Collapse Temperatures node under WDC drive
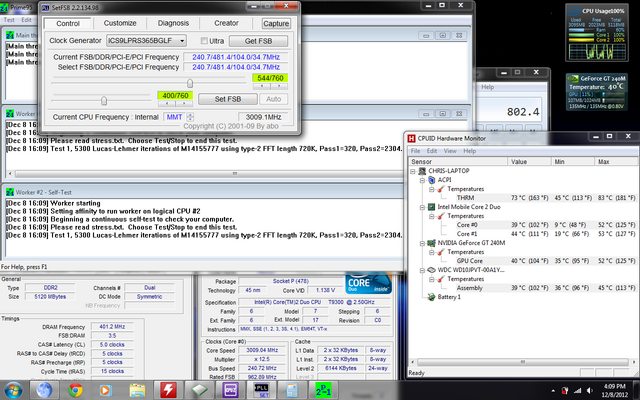The height and width of the screenshot is (400, 640). pyautogui.click(x=431, y=279)
